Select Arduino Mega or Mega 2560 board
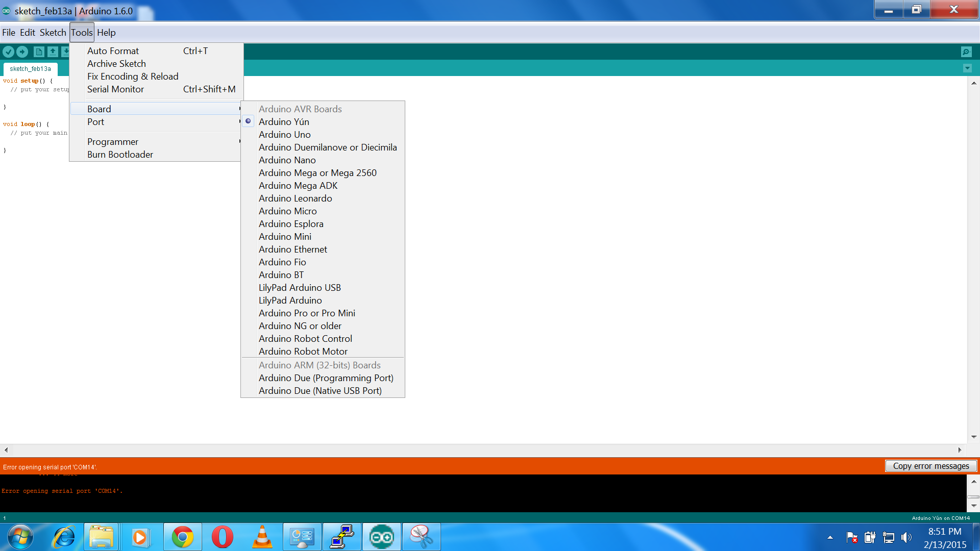Viewport: 980px width, 551px height. coord(317,173)
